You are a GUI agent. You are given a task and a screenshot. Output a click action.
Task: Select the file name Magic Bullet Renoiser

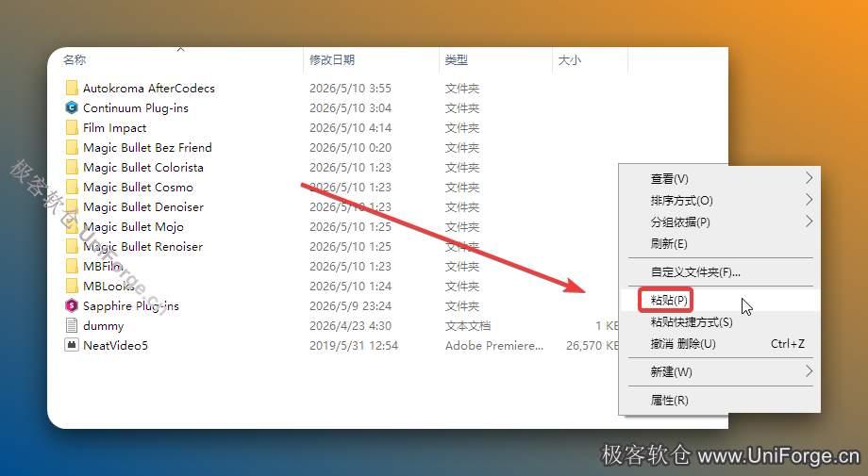tap(142, 247)
